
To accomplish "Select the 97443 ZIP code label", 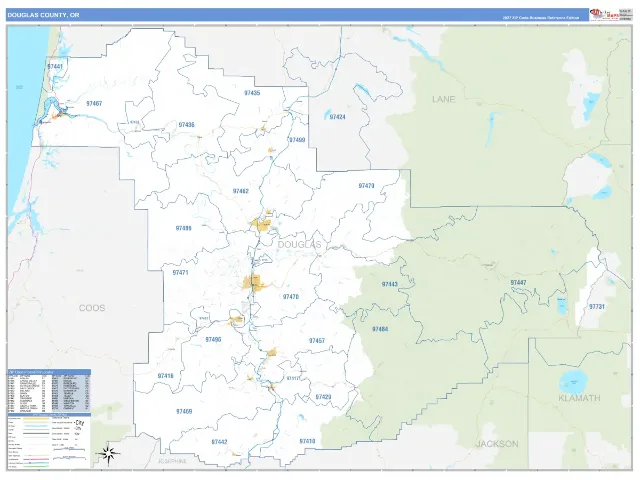I will pos(390,284).
